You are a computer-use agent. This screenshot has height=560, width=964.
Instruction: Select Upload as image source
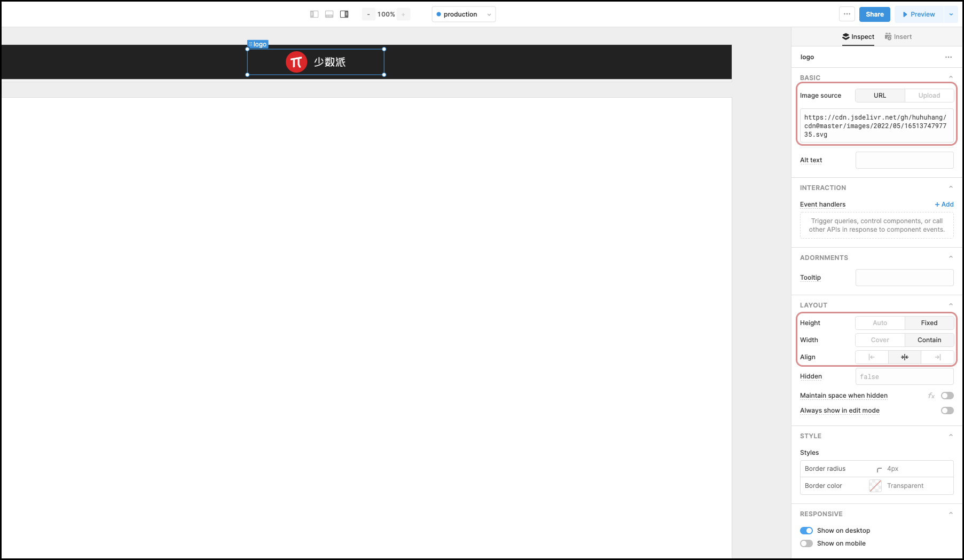tap(929, 96)
